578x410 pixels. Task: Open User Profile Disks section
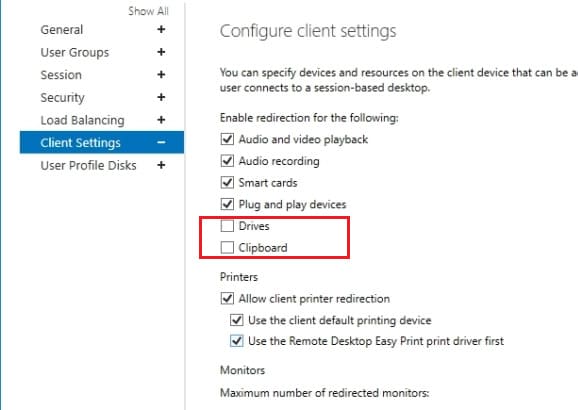88,165
